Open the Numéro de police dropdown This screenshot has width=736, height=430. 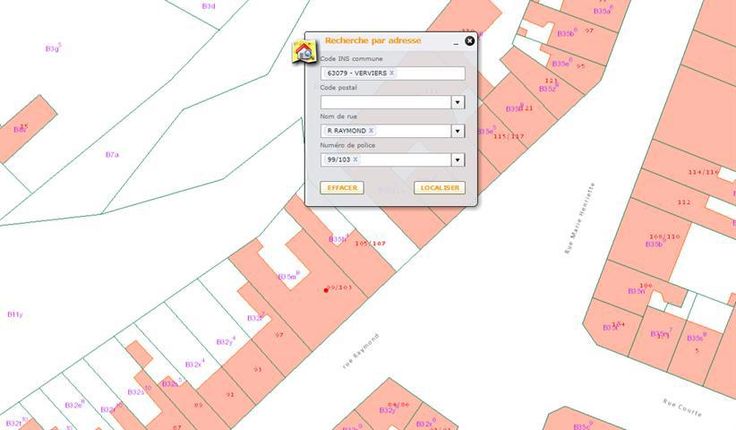pyautogui.click(x=457, y=160)
